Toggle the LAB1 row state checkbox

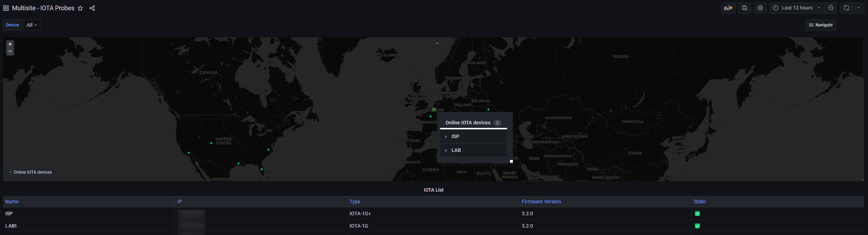pos(697,226)
